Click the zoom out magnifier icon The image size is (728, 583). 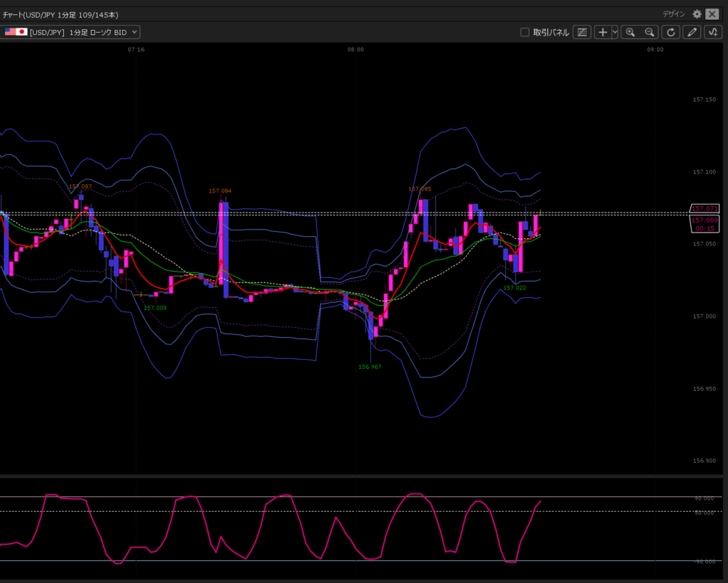click(649, 32)
